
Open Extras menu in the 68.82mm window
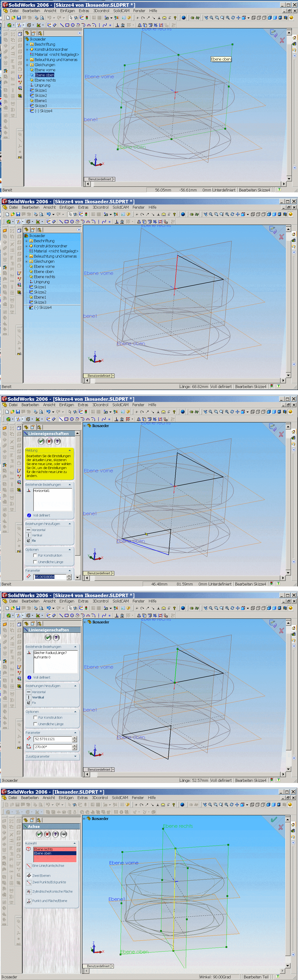(83, 207)
